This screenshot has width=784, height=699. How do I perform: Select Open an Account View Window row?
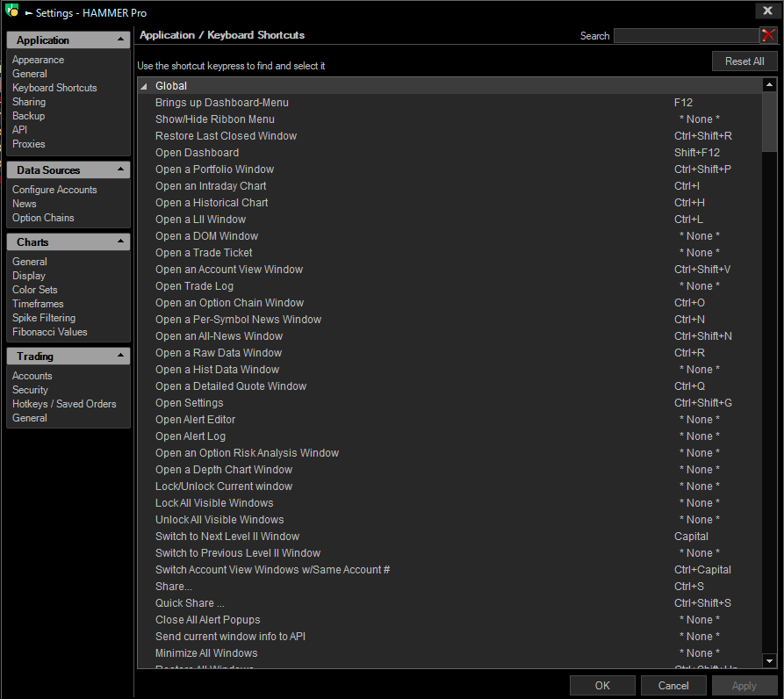coord(450,269)
